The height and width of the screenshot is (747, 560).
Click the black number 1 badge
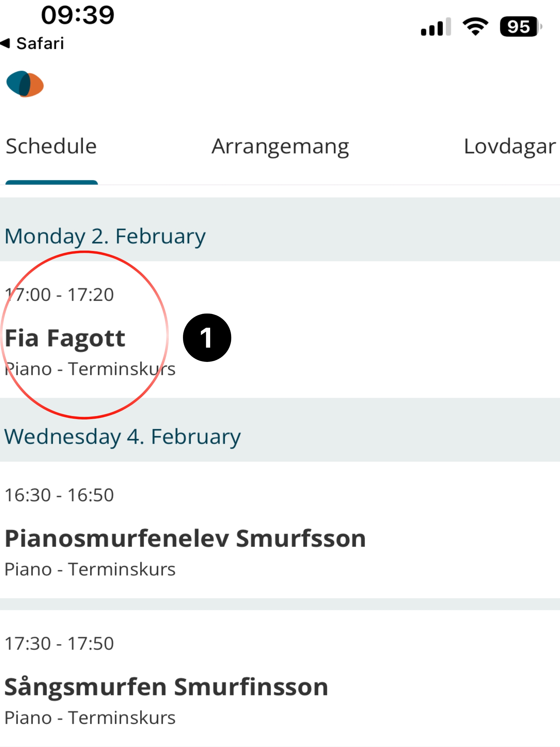point(207,338)
